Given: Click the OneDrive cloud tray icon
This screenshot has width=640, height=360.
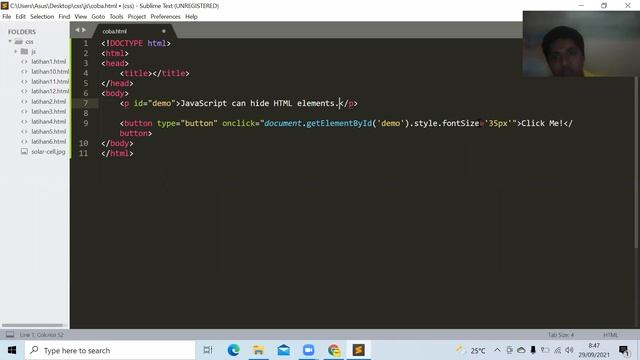Looking at the screenshot, I should click(x=521, y=350).
